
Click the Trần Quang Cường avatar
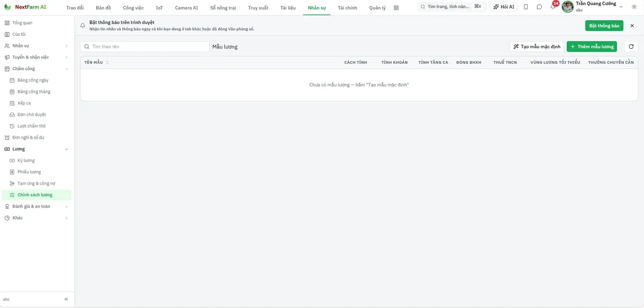(x=568, y=7)
